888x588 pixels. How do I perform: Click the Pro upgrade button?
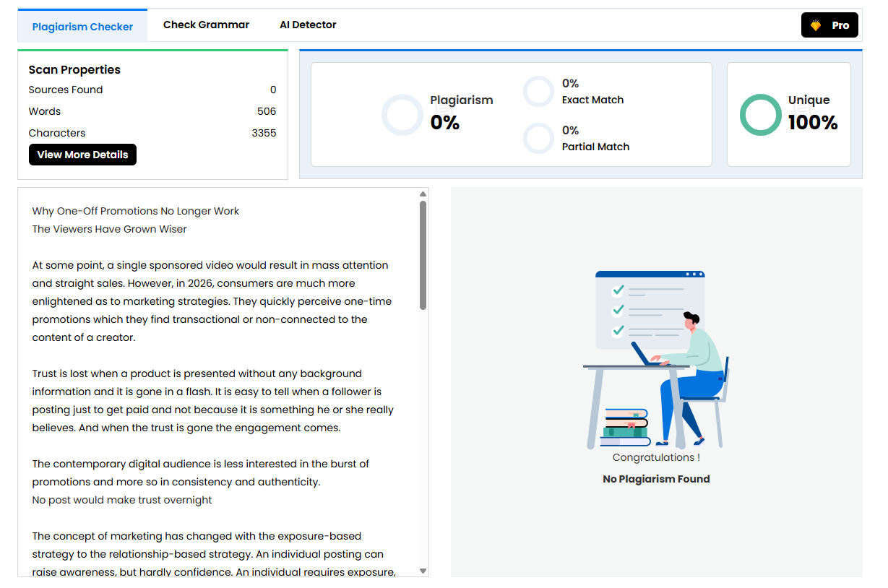point(829,25)
